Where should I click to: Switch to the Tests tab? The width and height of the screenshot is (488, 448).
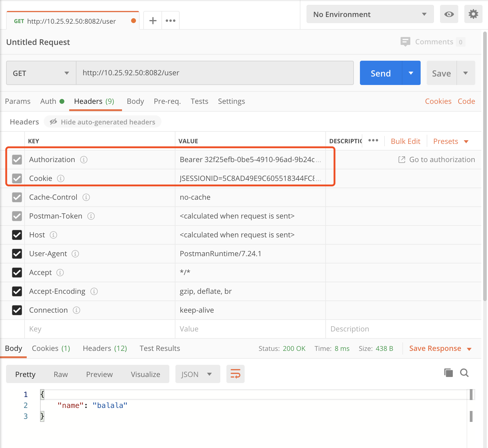coord(199,101)
